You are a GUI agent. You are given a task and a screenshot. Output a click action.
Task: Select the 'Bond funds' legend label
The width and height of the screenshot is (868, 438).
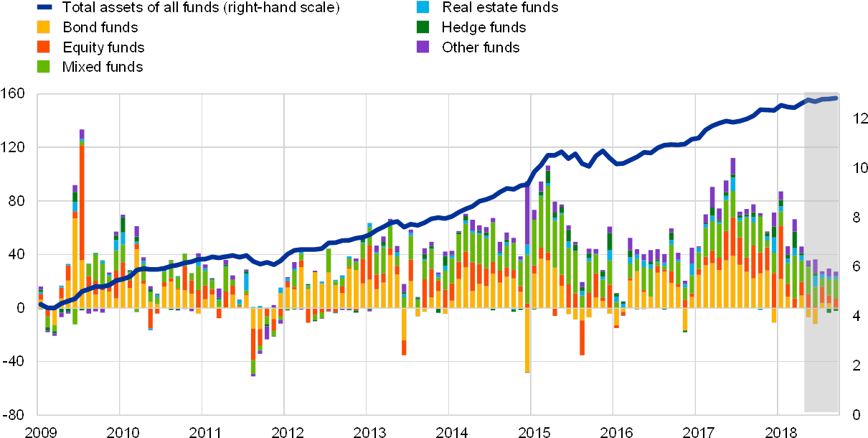click(100, 28)
